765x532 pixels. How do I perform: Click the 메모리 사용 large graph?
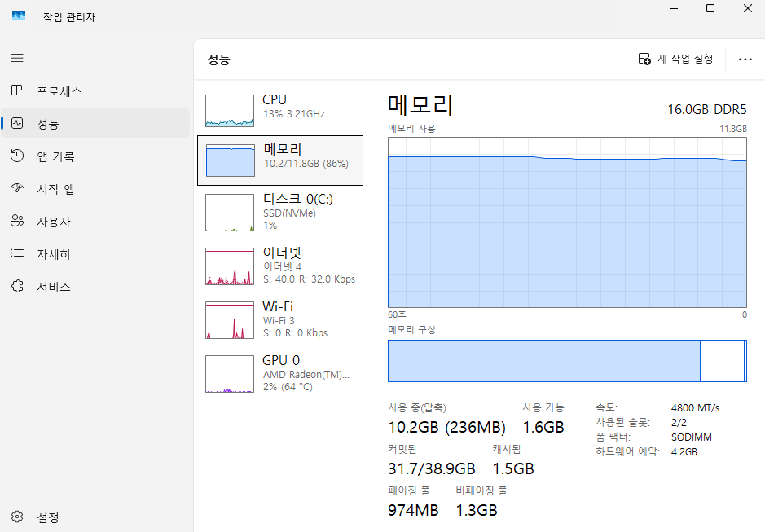(x=567, y=222)
